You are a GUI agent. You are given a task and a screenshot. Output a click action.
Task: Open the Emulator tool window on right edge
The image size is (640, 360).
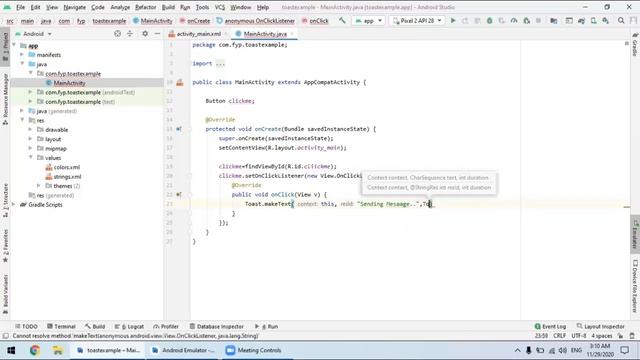coord(635,234)
